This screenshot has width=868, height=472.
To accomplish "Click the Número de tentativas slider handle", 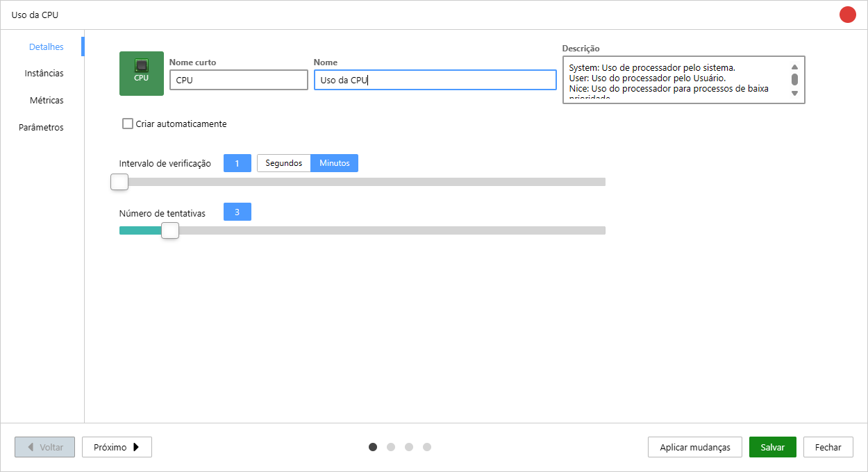I will (170, 230).
